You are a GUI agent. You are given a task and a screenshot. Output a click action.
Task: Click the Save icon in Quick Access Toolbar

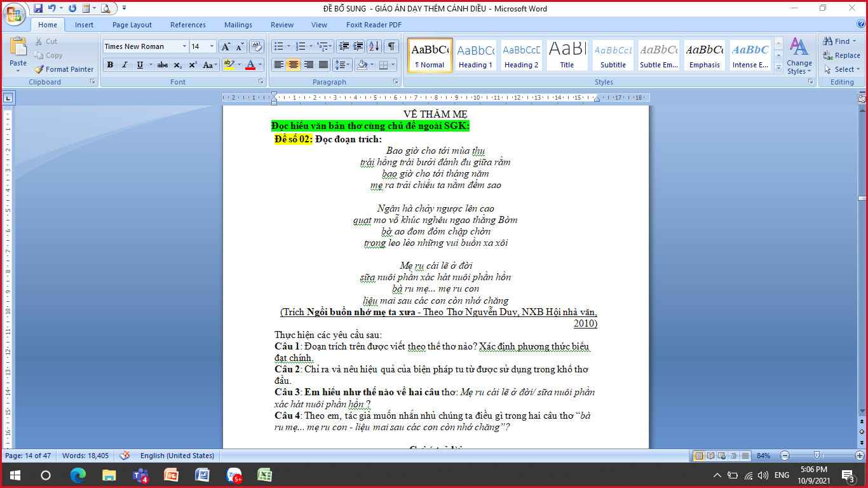(38, 8)
